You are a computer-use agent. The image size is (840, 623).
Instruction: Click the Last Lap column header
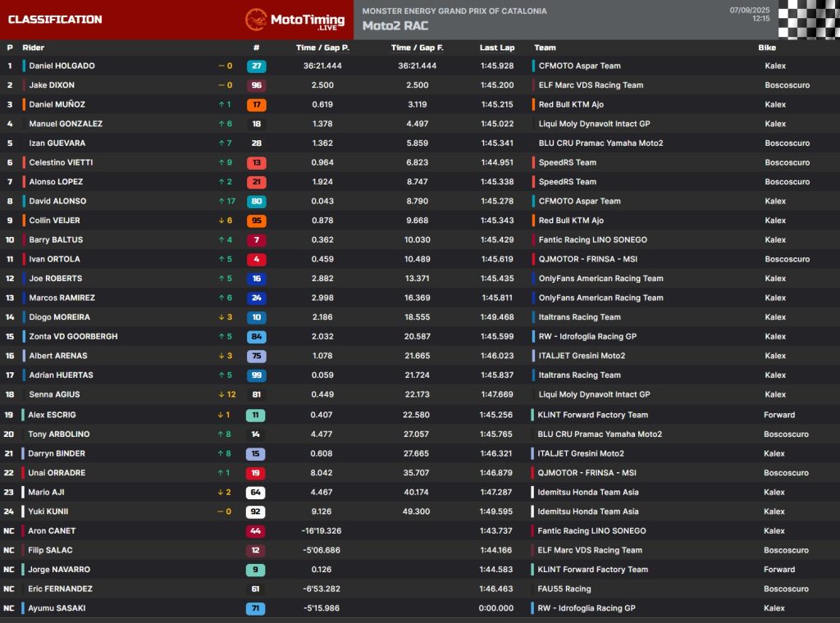coord(497,48)
